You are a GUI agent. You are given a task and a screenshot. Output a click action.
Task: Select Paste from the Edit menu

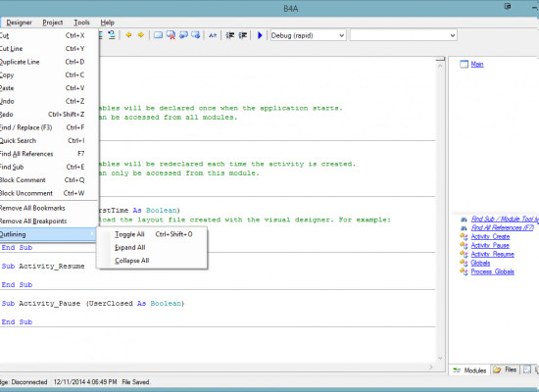(48, 88)
